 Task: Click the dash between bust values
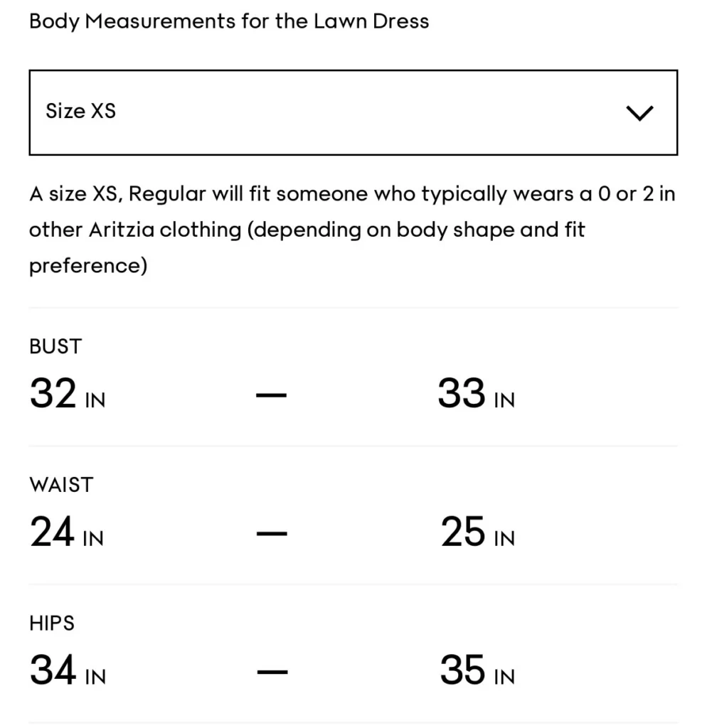click(271, 395)
